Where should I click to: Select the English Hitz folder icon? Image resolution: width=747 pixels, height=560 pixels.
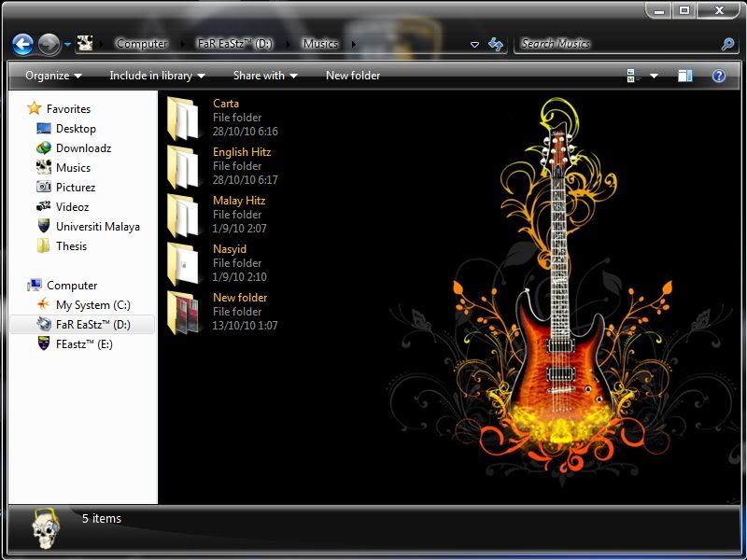[x=183, y=167]
